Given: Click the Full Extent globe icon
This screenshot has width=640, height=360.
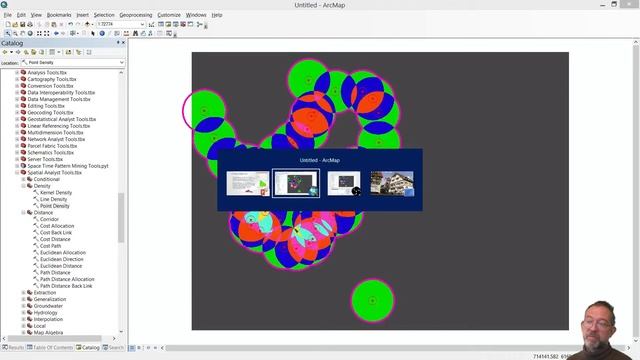Looking at the screenshot, I should (30, 33).
